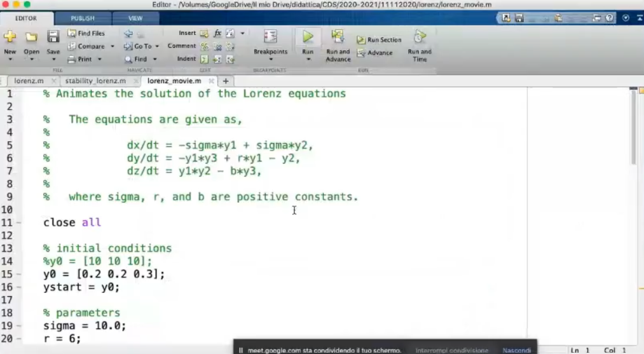Click the editor vertical scrollbar

coord(633,127)
